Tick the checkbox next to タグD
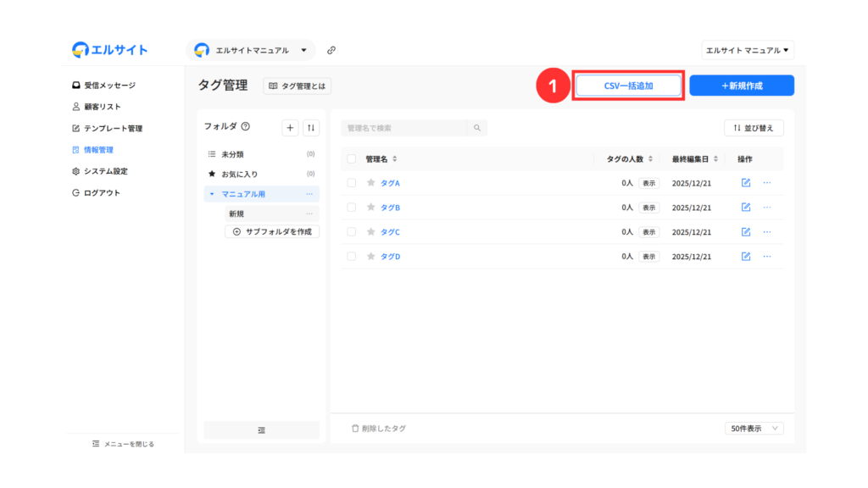 tap(352, 257)
